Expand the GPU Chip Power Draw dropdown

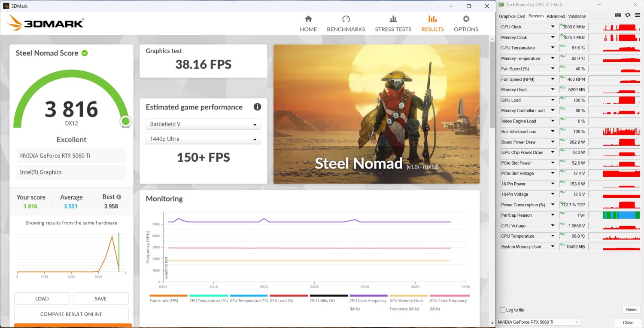pyautogui.click(x=553, y=152)
